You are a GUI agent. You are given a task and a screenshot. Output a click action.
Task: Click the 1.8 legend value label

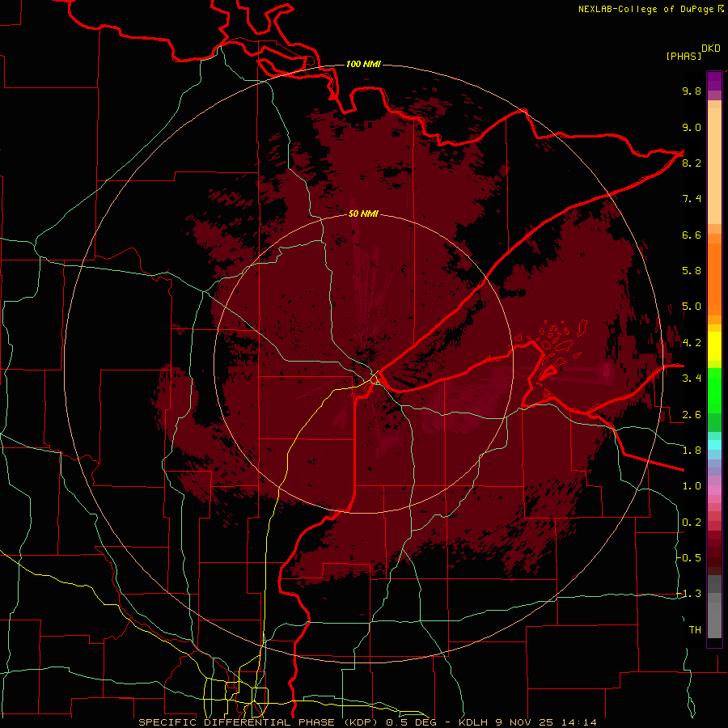point(692,450)
